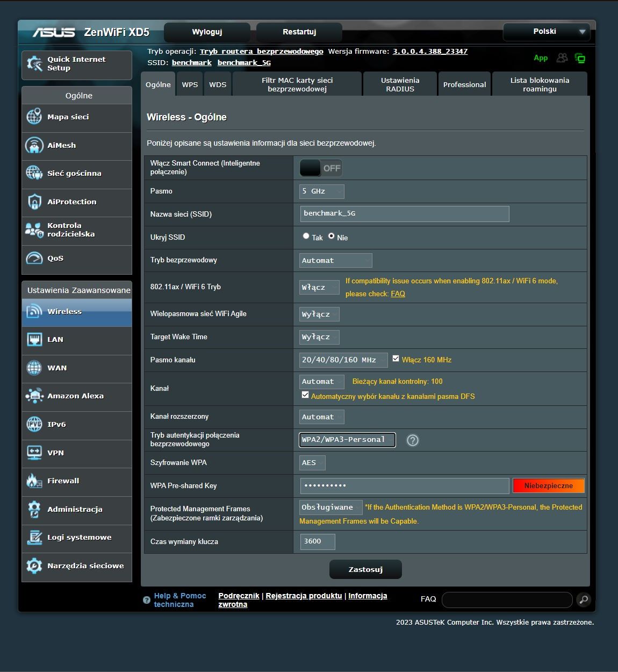Click the Wyloguj button
Screen dimensions: 618x672
[x=207, y=32]
